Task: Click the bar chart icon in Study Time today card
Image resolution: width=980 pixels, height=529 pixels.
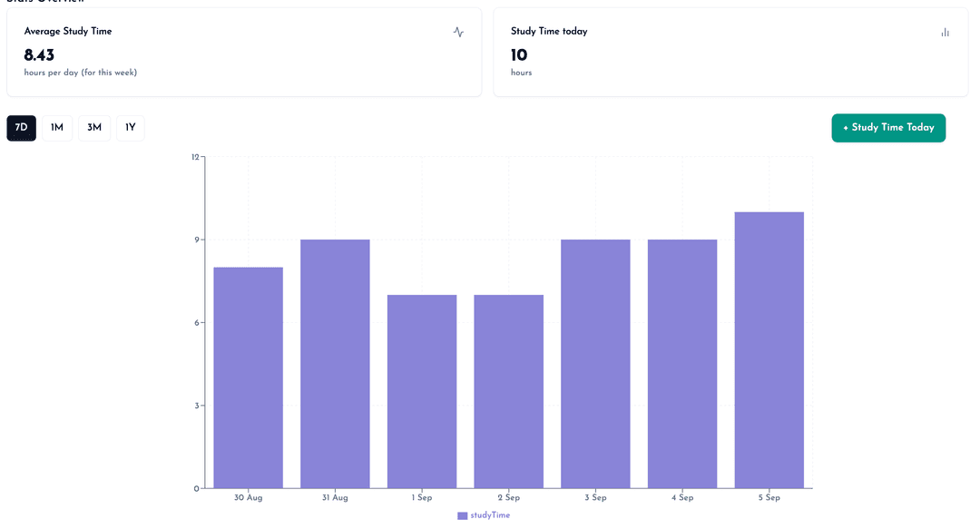Action: point(945,32)
